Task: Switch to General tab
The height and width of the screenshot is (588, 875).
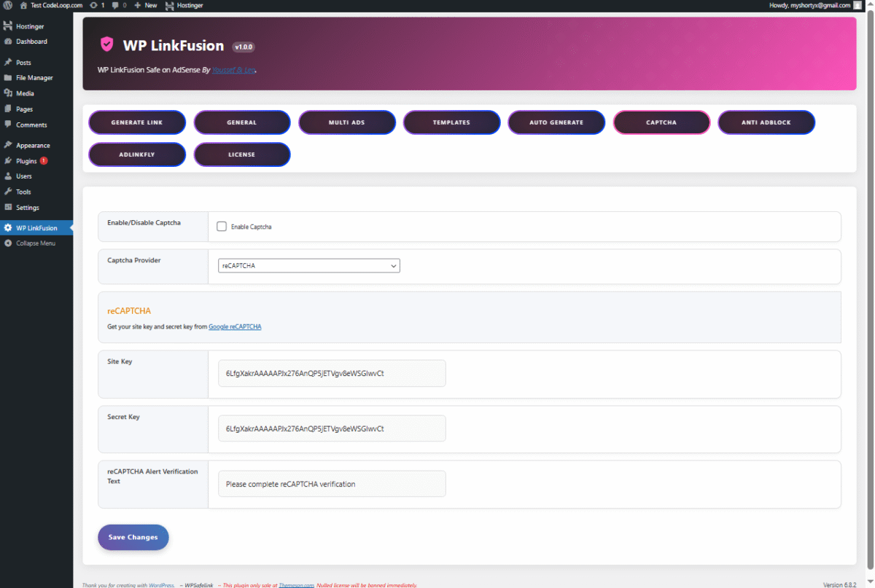Action: [x=242, y=122]
